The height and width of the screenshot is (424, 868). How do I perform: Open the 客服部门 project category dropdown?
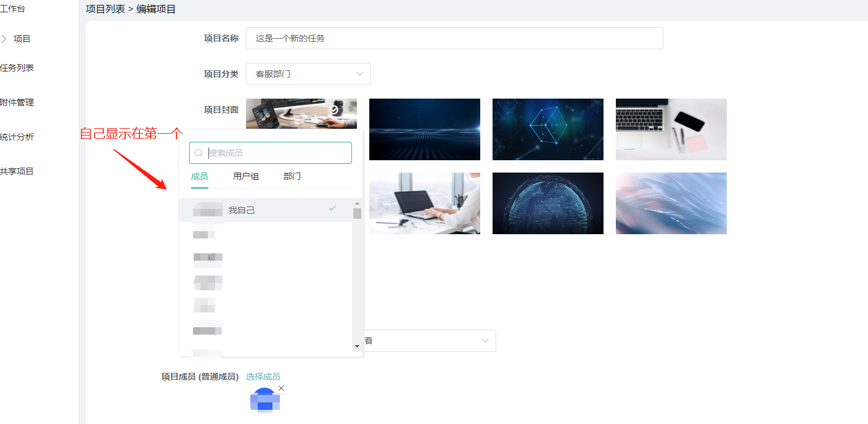coord(308,74)
